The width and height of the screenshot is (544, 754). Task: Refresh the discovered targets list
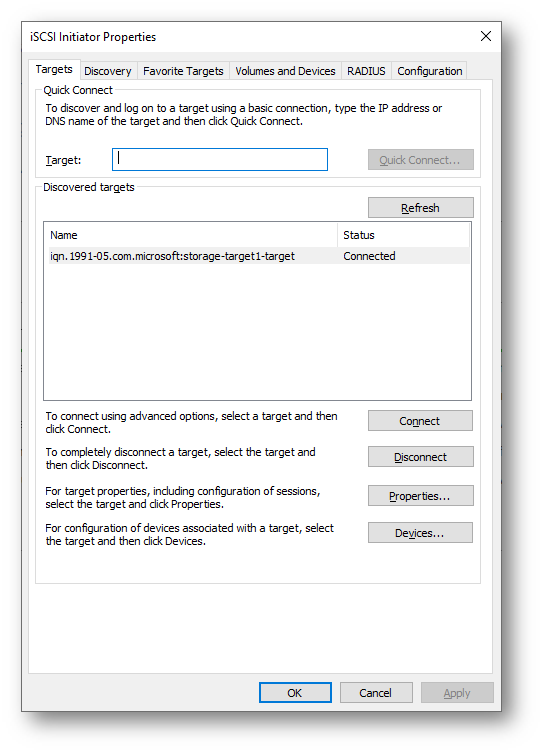coord(420,208)
